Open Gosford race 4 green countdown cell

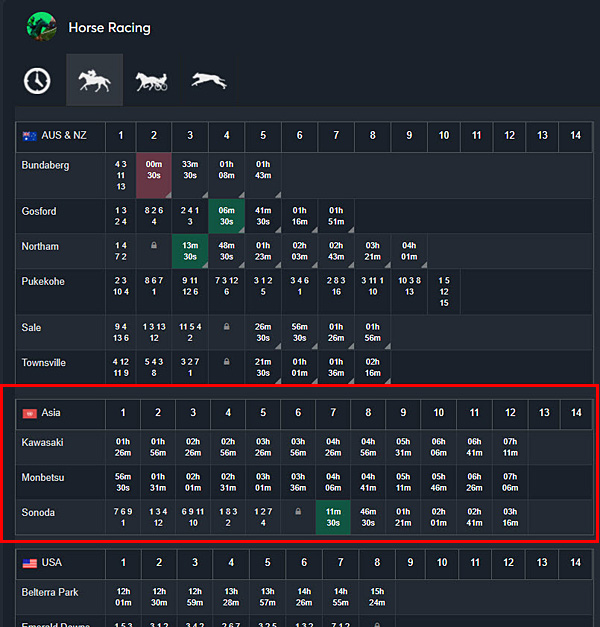click(x=226, y=216)
